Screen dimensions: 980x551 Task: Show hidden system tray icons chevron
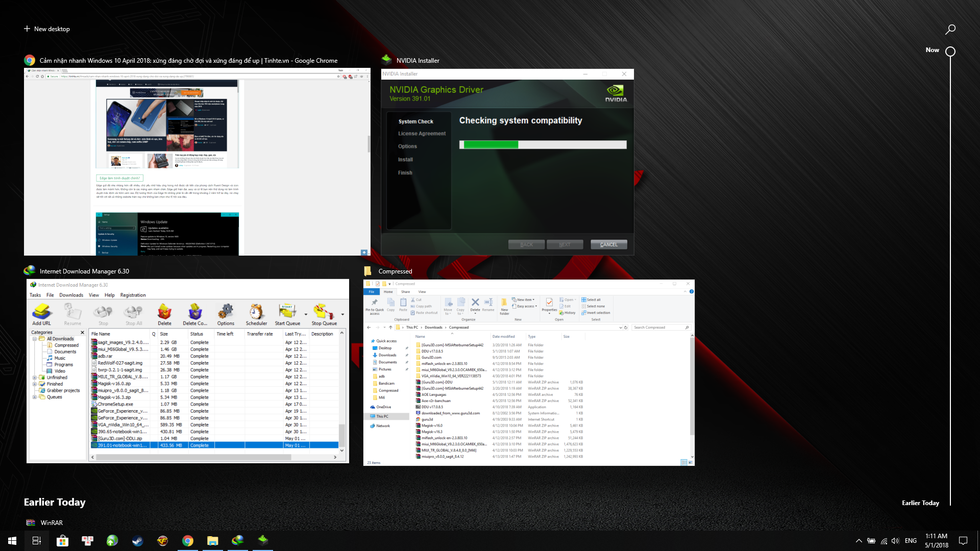click(x=859, y=541)
